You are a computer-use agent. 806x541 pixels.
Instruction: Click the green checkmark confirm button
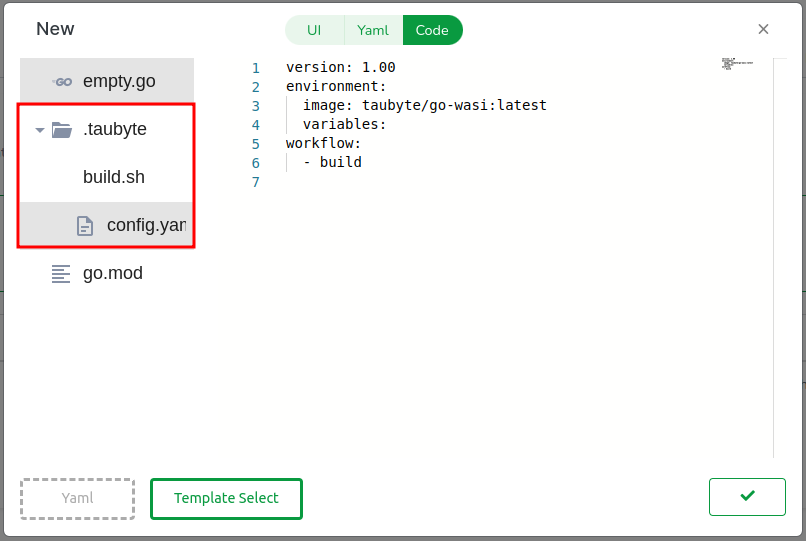tap(747, 497)
